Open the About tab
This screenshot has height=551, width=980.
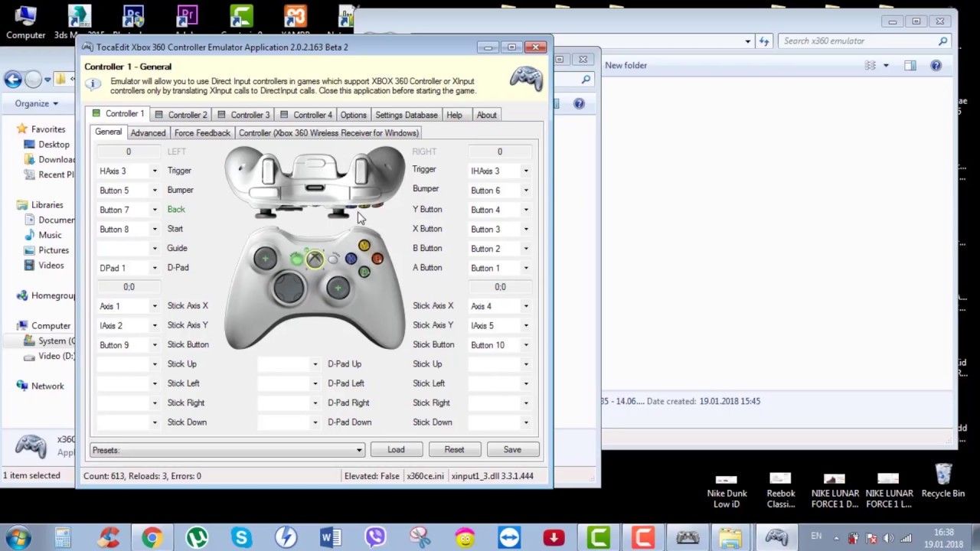[486, 115]
